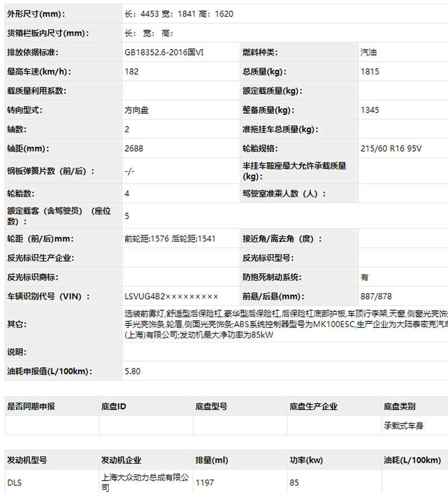Click tire specification 215/60 R16 95V

[x=391, y=148]
